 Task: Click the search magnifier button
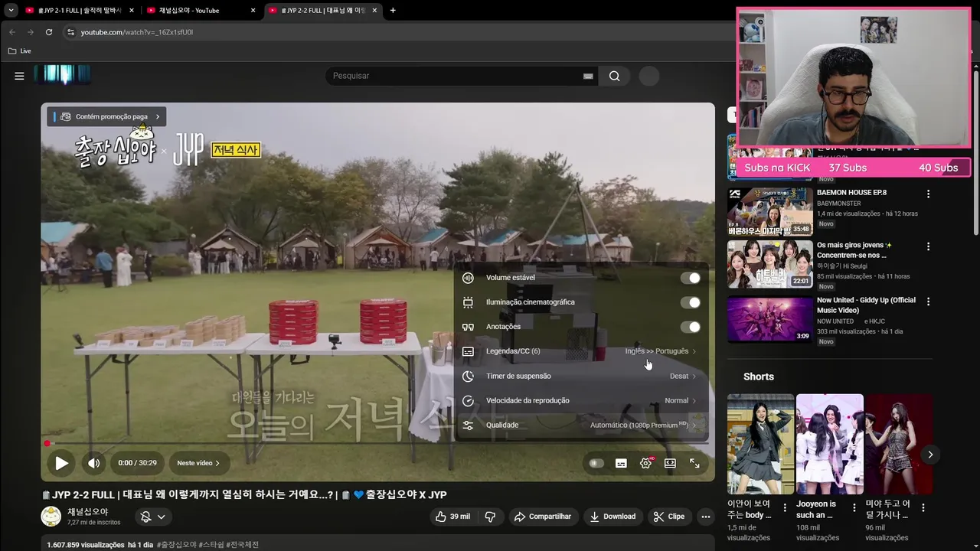tap(614, 76)
